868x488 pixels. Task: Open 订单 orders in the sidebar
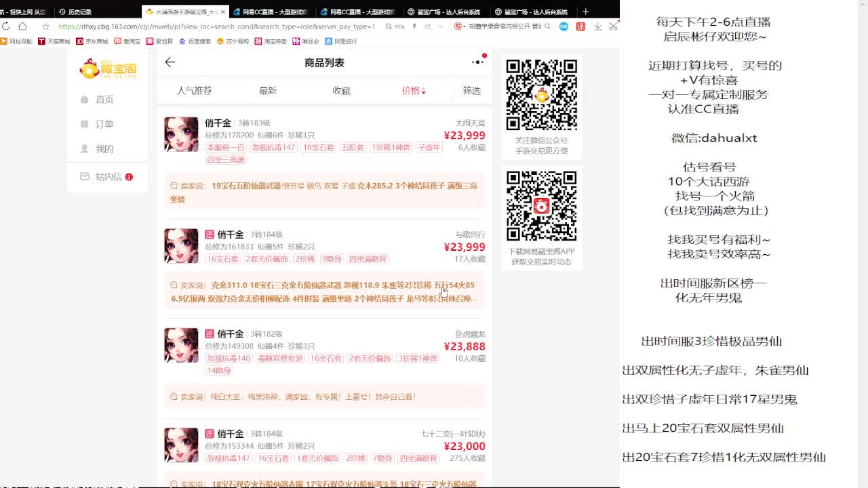tap(97, 124)
